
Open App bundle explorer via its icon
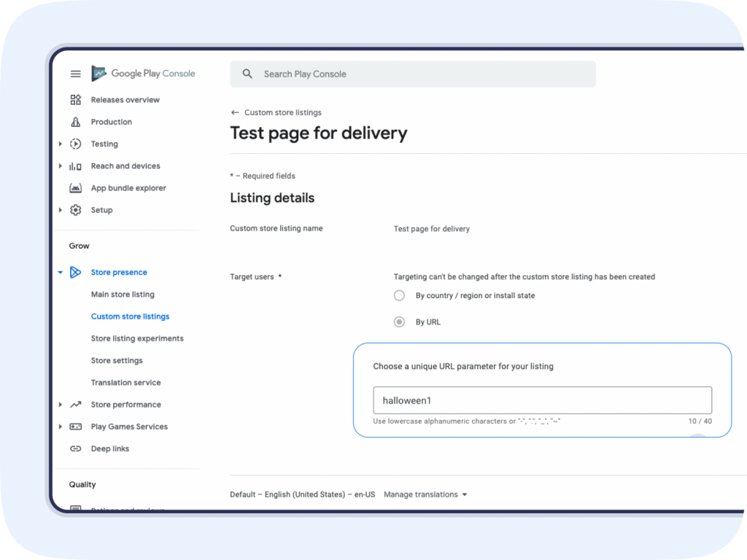tap(75, 188)
